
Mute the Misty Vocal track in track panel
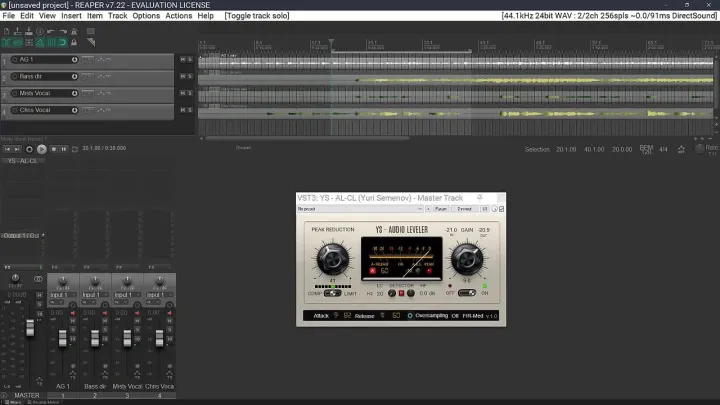[x=182, y=93]
